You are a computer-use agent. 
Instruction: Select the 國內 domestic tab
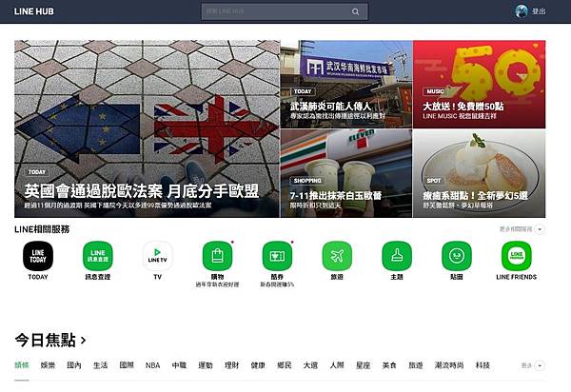[74, 365]
